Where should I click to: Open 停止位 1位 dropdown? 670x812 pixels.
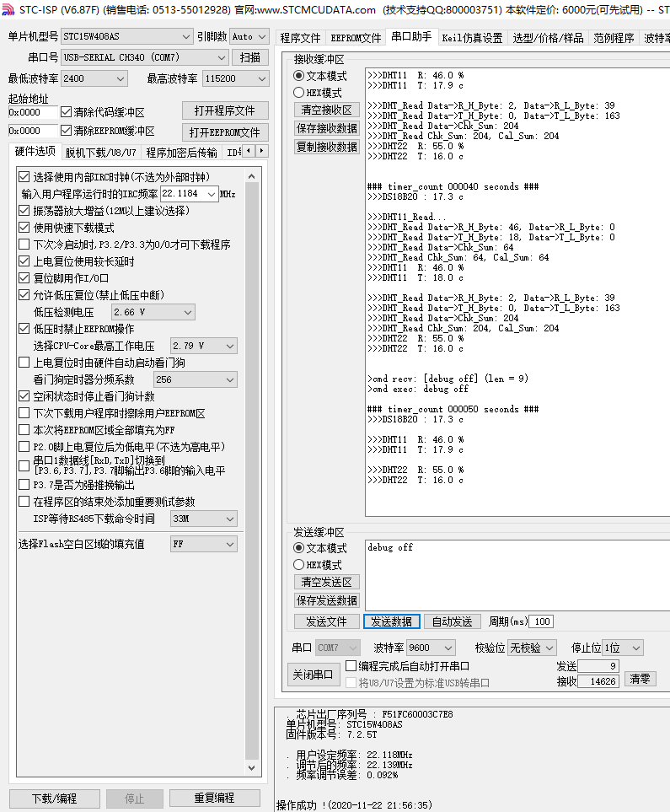point(623,648)
